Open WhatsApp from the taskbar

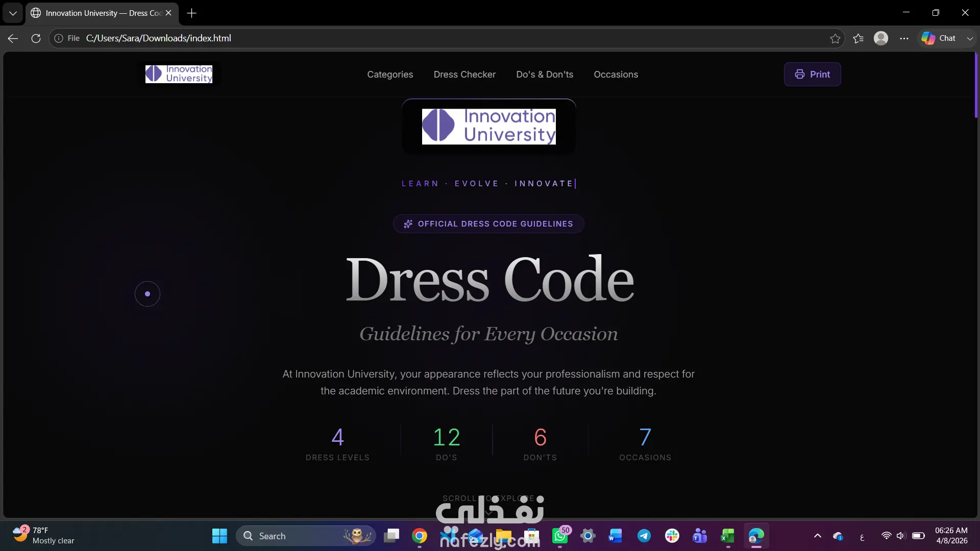(560, 536)
